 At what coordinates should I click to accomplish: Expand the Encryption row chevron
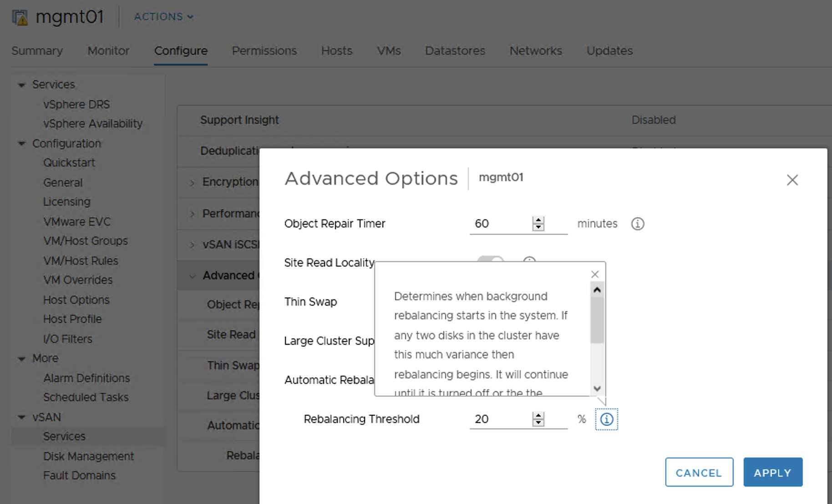pos(192,183)
